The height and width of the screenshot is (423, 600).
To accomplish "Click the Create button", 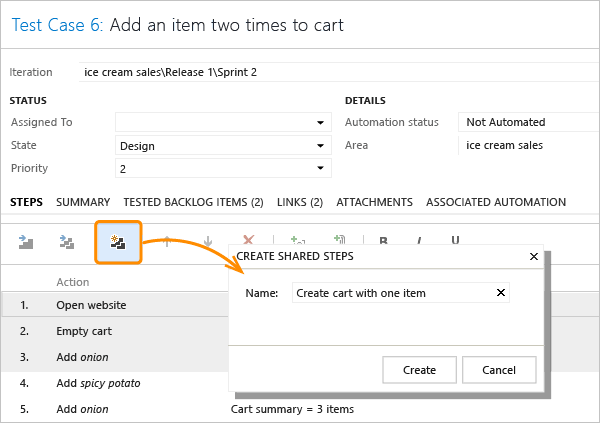I will [419, 370].
